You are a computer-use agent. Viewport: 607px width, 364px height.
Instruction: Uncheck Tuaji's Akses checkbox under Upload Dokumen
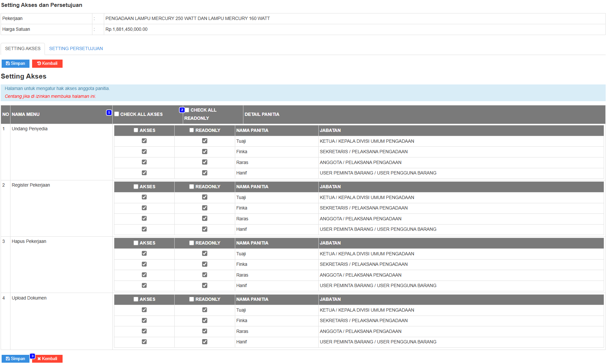coord(144,310)
